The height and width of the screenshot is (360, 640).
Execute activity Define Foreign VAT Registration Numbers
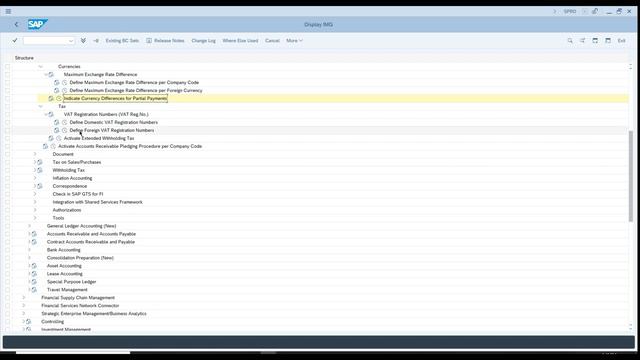(64, 130)
